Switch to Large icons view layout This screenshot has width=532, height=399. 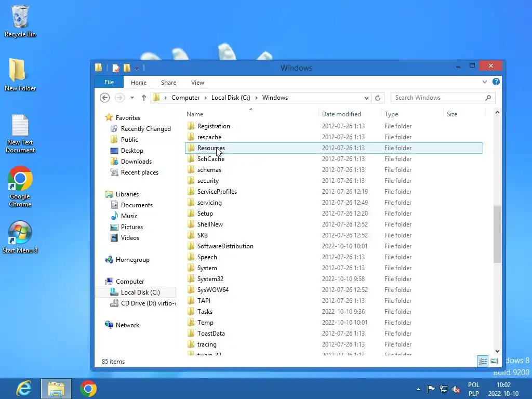click(494, 361)
